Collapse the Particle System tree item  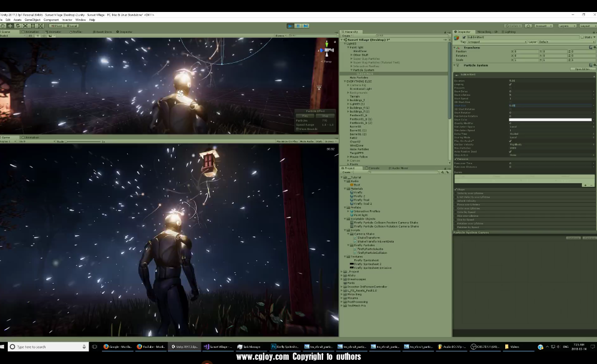pyautogui.click(x=351, y=70)
